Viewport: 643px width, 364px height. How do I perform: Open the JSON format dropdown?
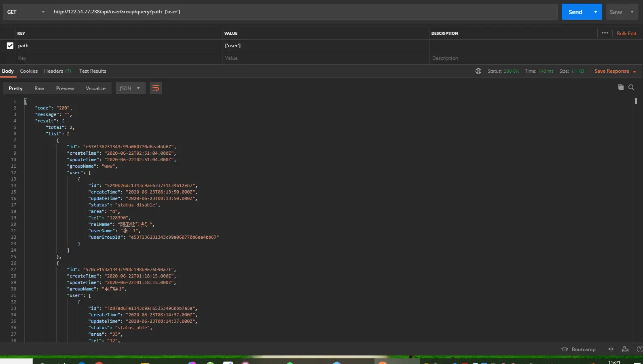tap(130, 88)
